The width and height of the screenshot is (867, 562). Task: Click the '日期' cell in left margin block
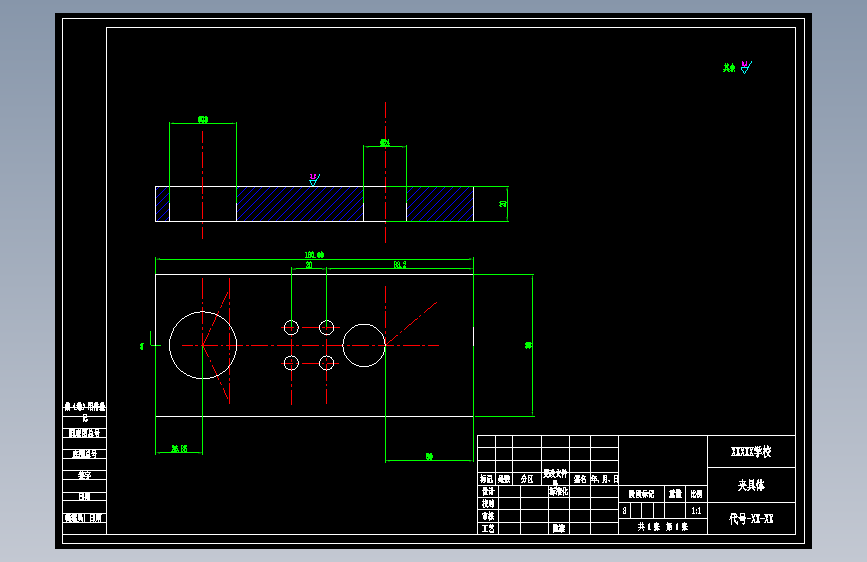[84, 496]
